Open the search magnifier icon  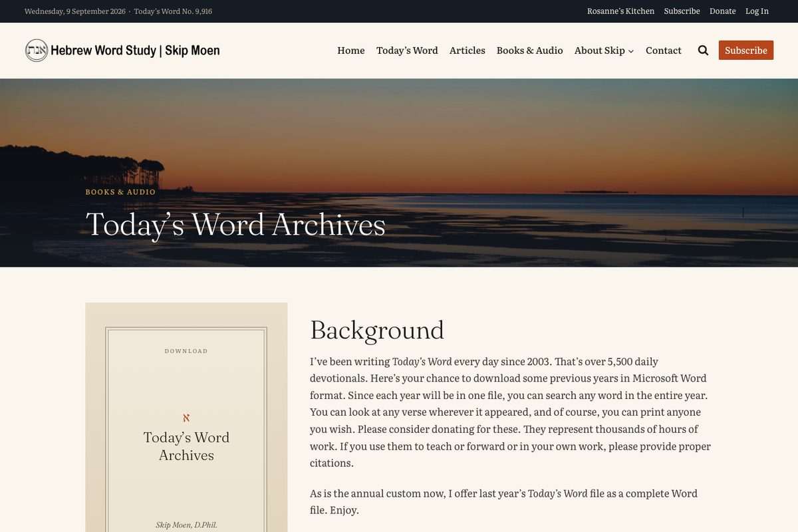(703, 51)
